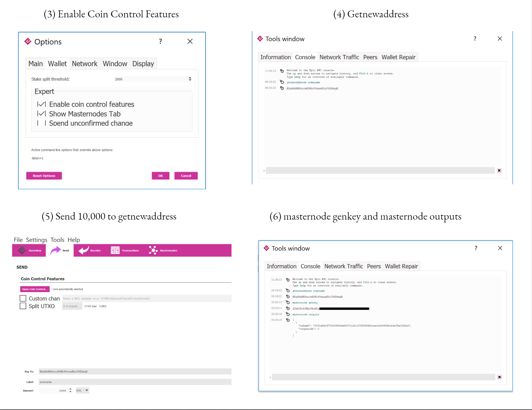The height and width of the screenshot is (410, 532).
Task: Open Wallet Repair tab in upper Tools window
Action: click(x=398, y=57)
